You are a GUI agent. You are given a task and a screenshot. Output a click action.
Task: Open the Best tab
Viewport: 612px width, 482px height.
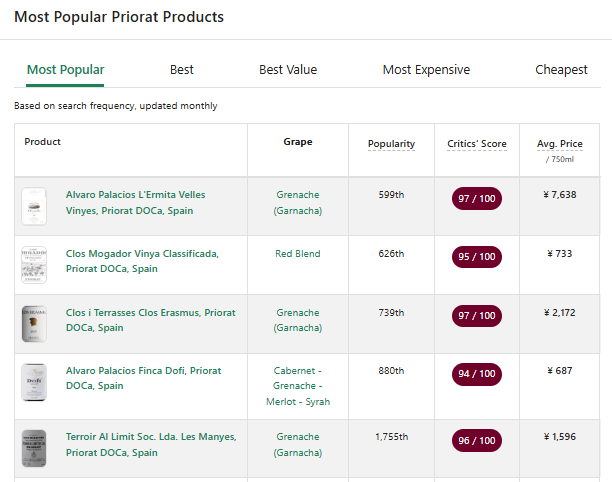(181, 70)
